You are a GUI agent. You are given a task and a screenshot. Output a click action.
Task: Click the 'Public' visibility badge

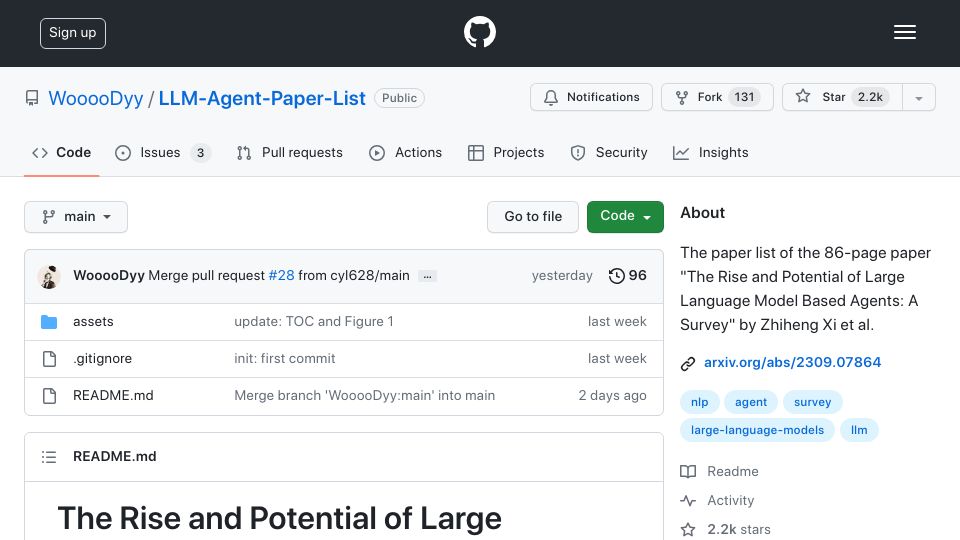[x=399, y=98]
